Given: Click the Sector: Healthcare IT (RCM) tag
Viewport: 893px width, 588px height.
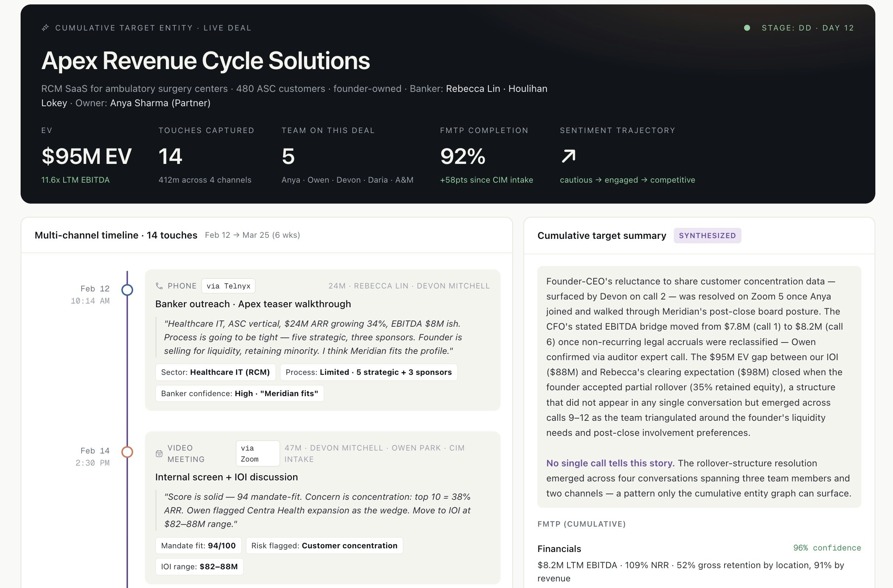Looking at the screenshot, I should click(216, 372).
